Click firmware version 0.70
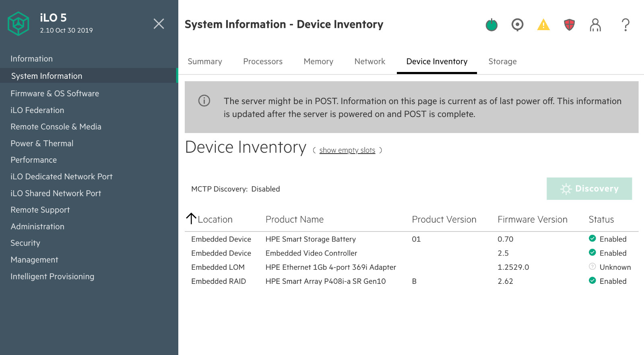This screenshot has width=644, height=355. click(x=505, y=239)
